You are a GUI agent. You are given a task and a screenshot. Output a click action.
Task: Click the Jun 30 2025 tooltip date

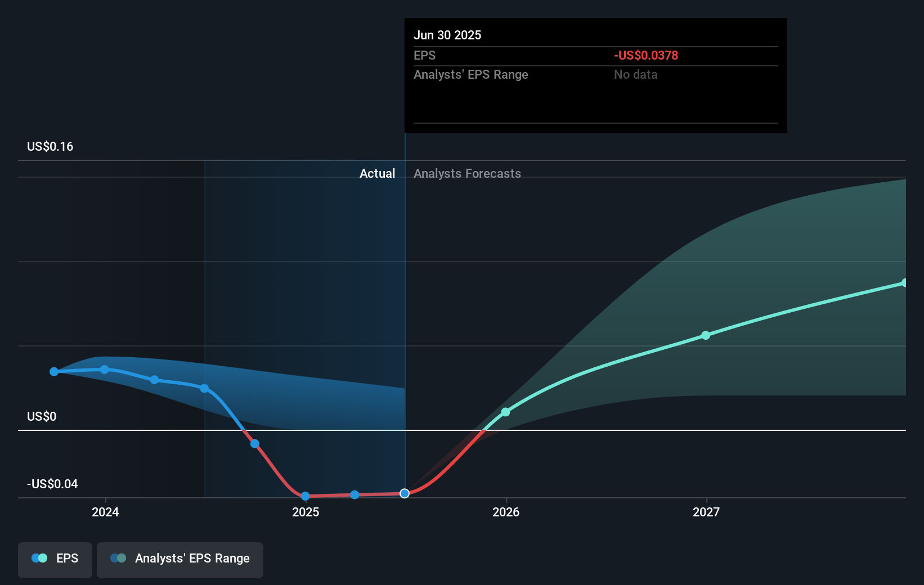447,35
